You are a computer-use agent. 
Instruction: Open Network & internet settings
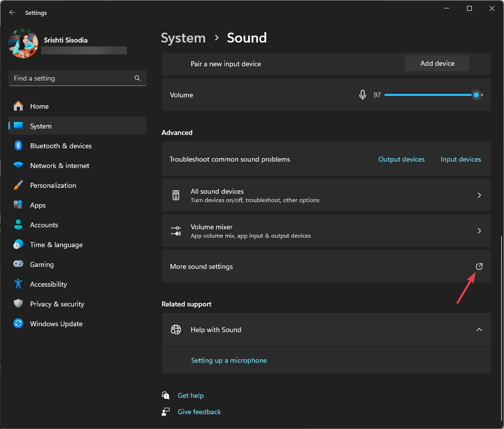click(x=78, y=166)
